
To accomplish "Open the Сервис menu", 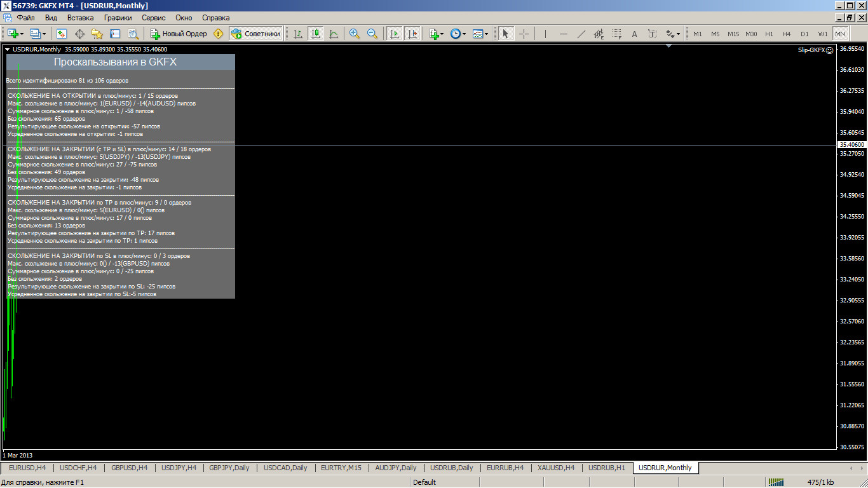I will [x=153, y=18].
